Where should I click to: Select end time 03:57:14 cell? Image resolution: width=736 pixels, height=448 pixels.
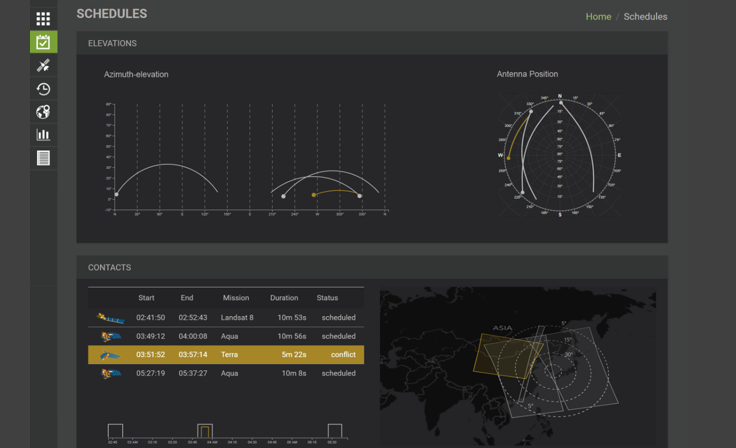coord(192,355)
